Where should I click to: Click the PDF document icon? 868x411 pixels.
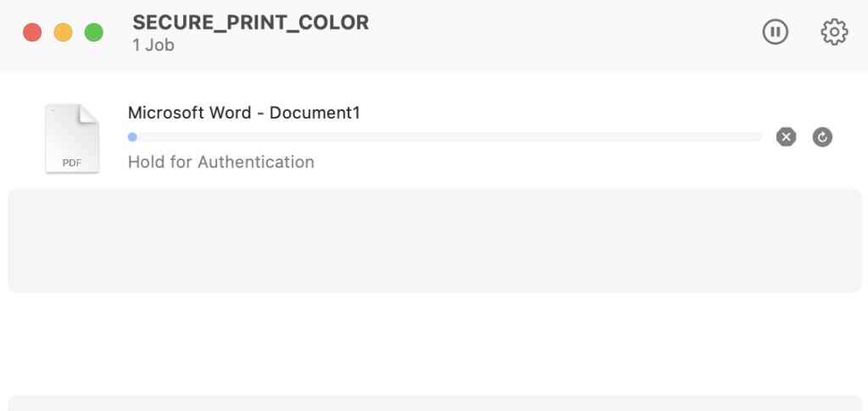tap(72, 138)
